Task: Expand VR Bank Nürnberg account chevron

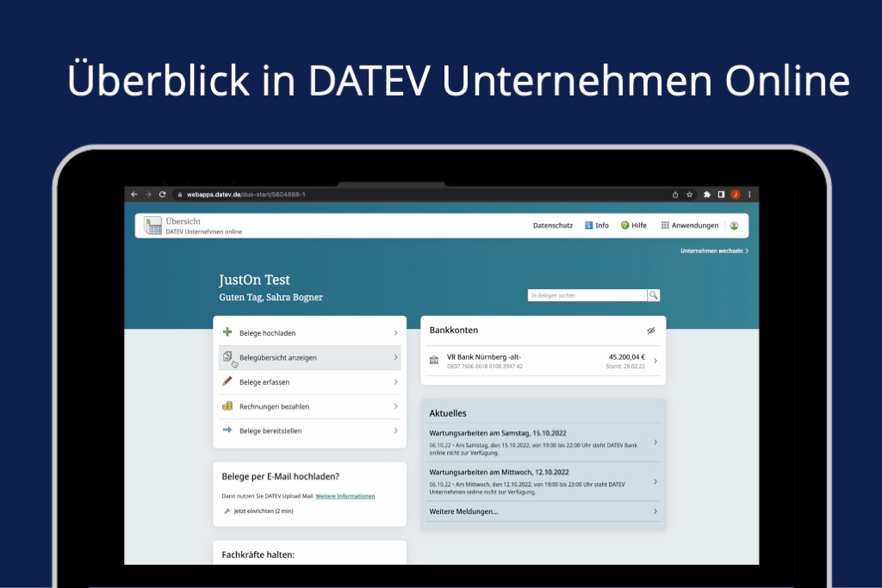Action: (x=655, y=361)
